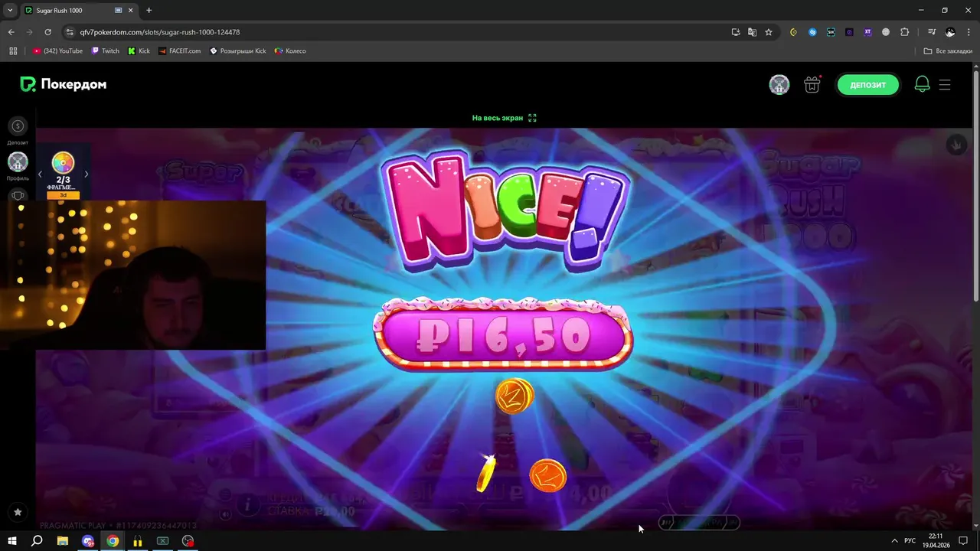Switch the РУС input language indicator

click(912, 541)
